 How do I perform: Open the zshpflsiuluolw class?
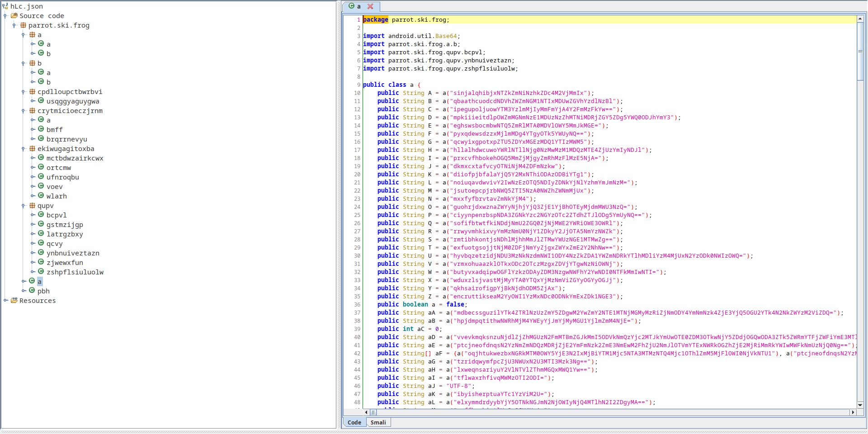pyautogui.click(x=75, y=272)
